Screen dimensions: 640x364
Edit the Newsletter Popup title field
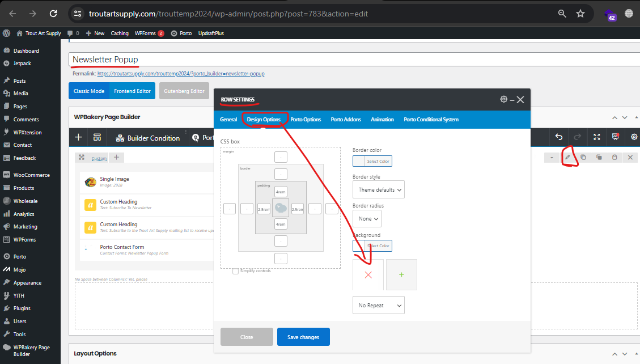[x=354, y=60]
